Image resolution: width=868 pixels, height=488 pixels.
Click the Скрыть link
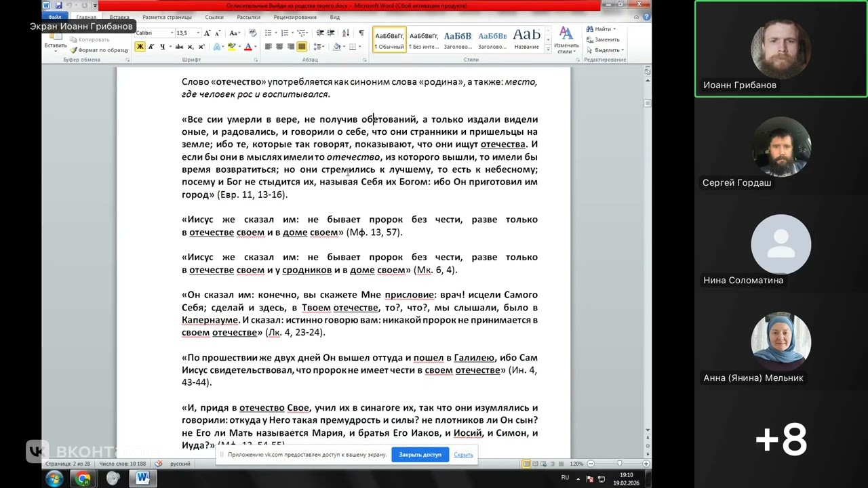point(463,455)
